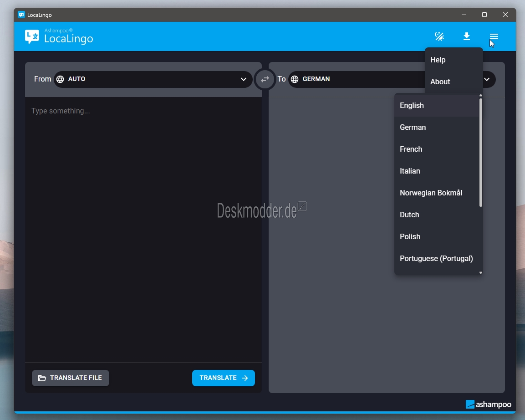The width and height of the screenshot is (525, 420).
Task: Choose Italian in the language list
Action: click(437, 171)
